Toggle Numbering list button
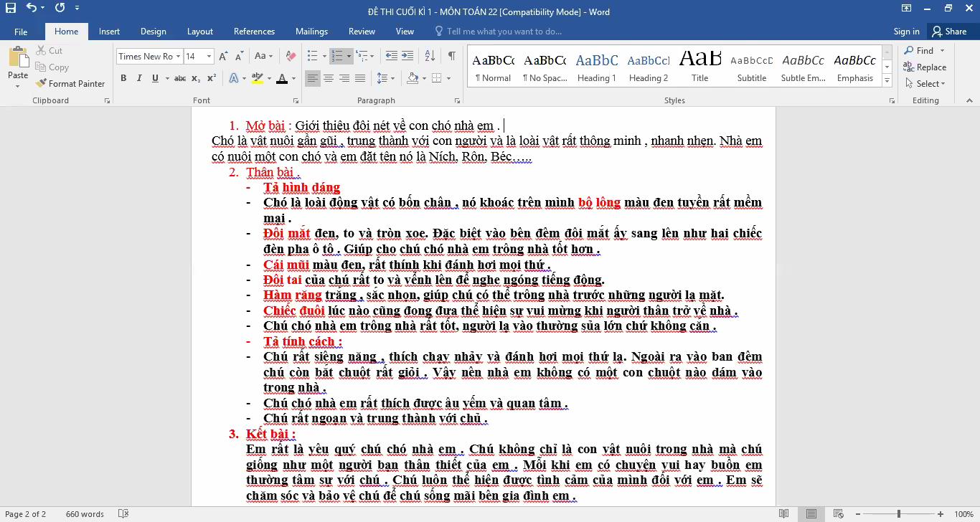 [x=336, y=56]
